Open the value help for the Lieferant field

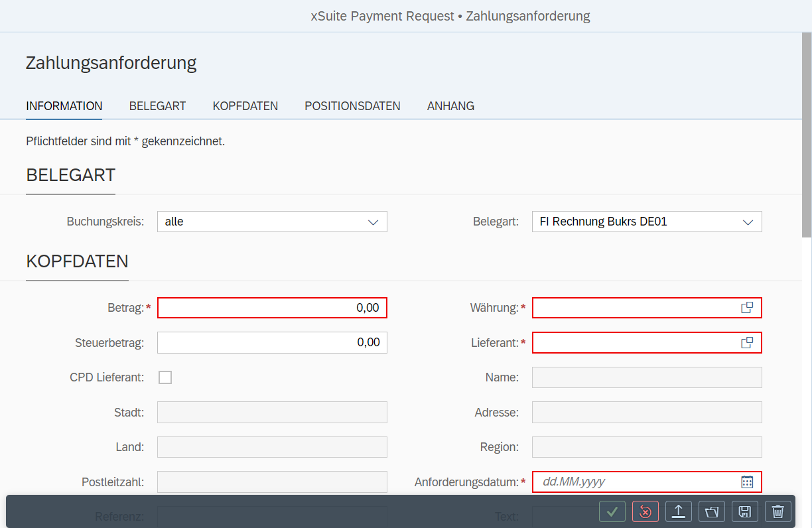pos(747,342)
